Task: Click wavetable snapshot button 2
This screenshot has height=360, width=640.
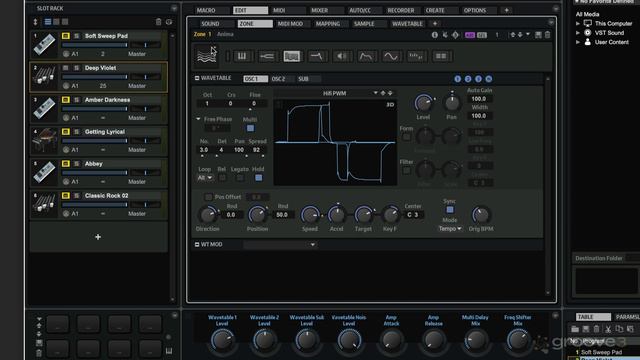Action: (x=468, y=79)
